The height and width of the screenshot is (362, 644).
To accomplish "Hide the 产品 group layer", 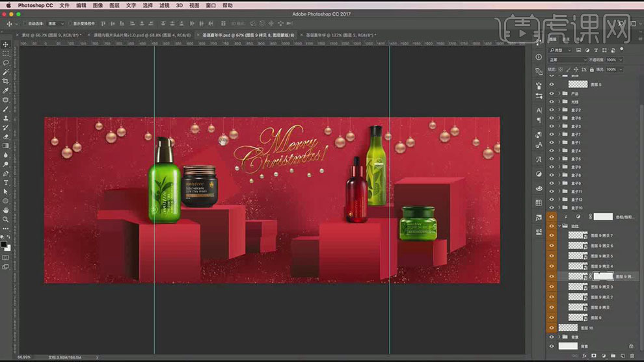I will pos(552,94).
